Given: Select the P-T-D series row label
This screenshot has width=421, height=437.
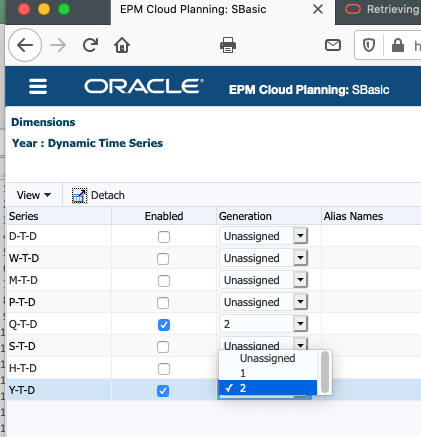Looking at the screenshot, I should pyautogui.click(x=22, y=302).
